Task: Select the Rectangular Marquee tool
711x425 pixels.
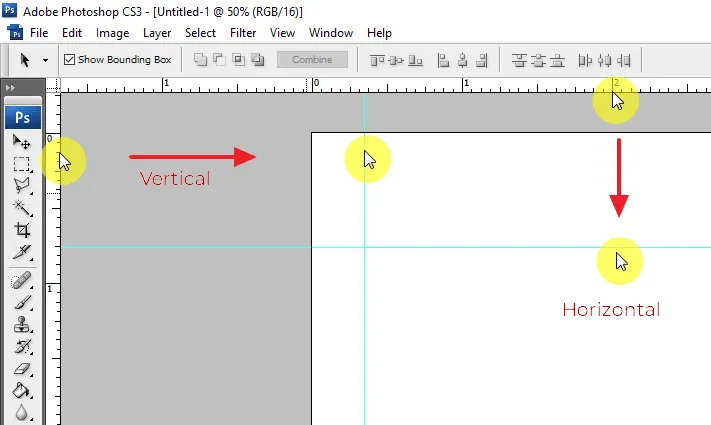Action: 21,164
